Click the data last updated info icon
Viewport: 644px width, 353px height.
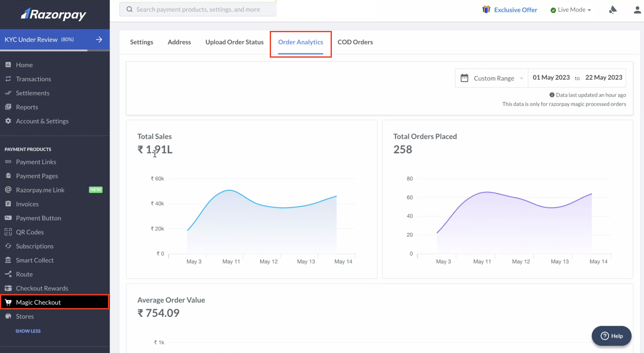tap(552, 95)
